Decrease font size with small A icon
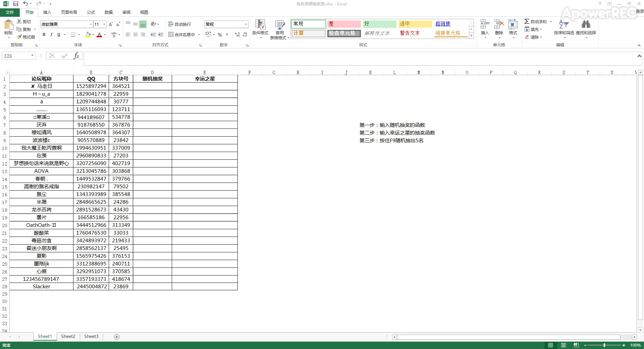Screen dimensions: 644x349 [x=118, y=24]
